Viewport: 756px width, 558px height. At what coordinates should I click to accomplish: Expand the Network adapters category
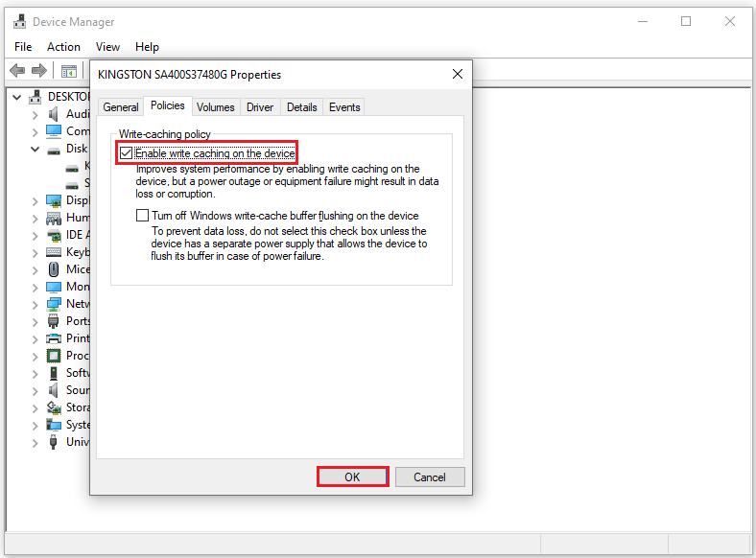click(35, 305)
